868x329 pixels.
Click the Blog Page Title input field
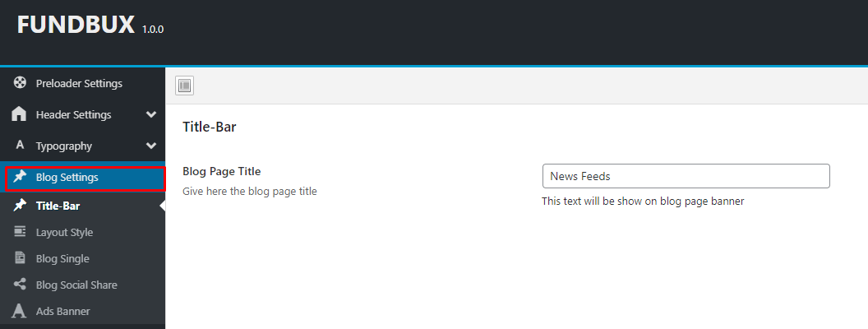[x=686, y=176]
